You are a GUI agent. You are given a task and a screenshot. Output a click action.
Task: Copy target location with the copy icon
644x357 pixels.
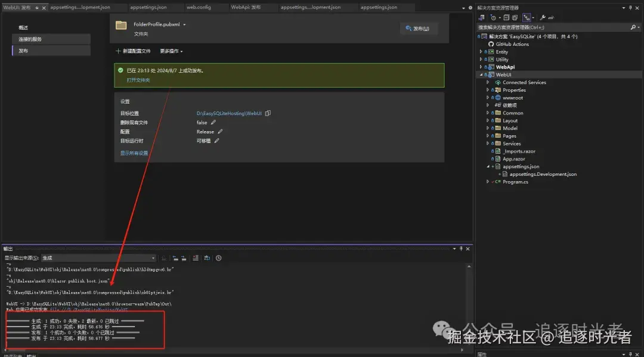pos(268,113)
